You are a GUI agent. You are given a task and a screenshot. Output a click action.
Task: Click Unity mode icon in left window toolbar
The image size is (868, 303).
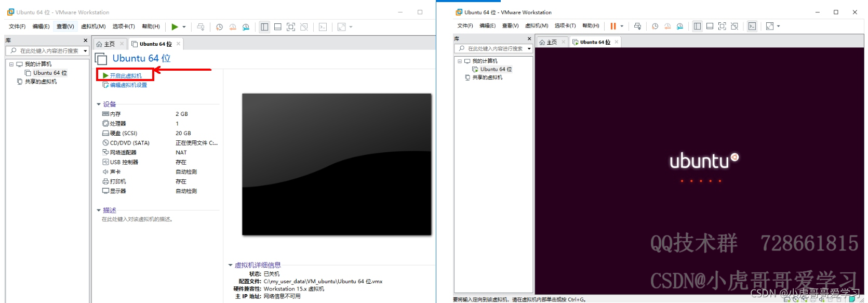click(x=304, y=27)
